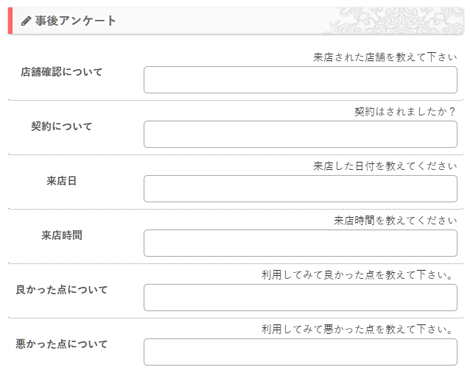Click the 良かった点について label

coord(61,290)
